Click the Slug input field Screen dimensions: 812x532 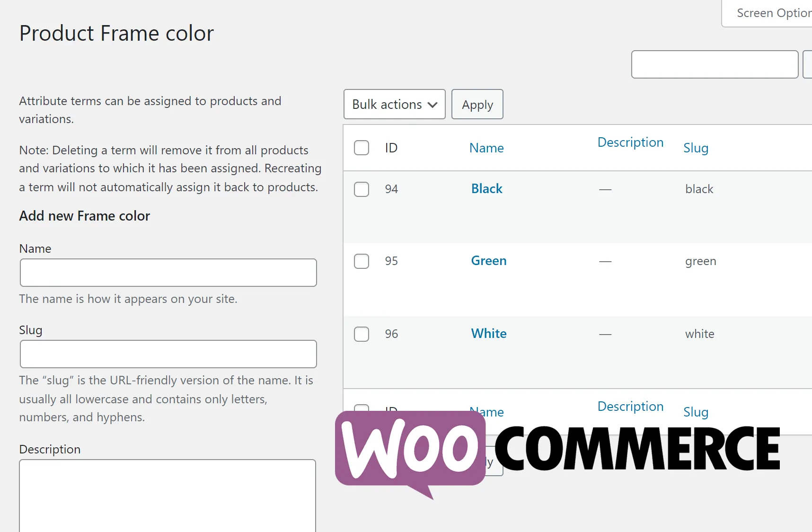(x=168, y=354)
